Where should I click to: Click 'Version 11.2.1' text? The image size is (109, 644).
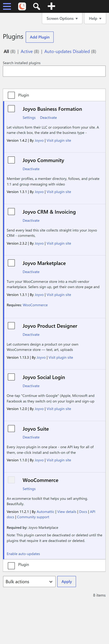point(18,512)
